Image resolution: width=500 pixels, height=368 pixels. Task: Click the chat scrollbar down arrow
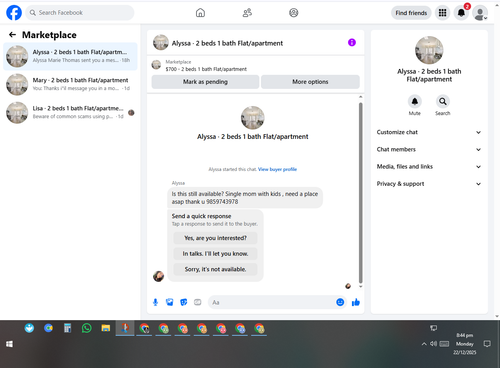(x=360, y=286)
